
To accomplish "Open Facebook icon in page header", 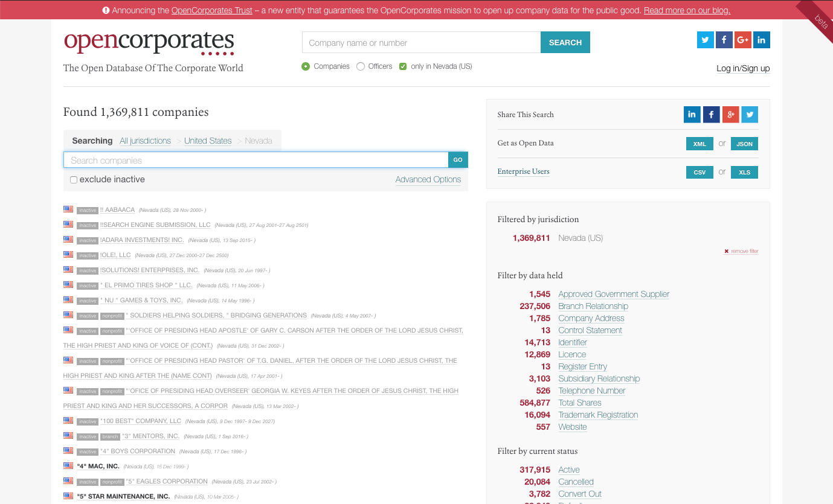I will pos(724,40).
